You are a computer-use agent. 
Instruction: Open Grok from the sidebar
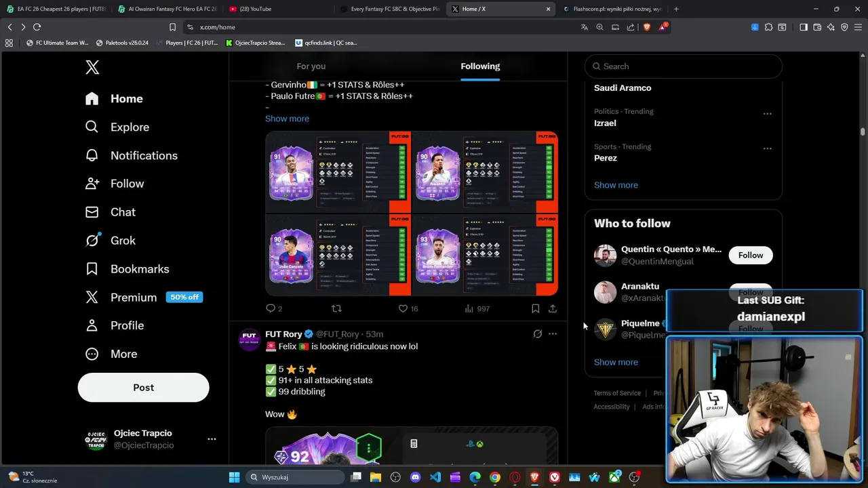111,241
